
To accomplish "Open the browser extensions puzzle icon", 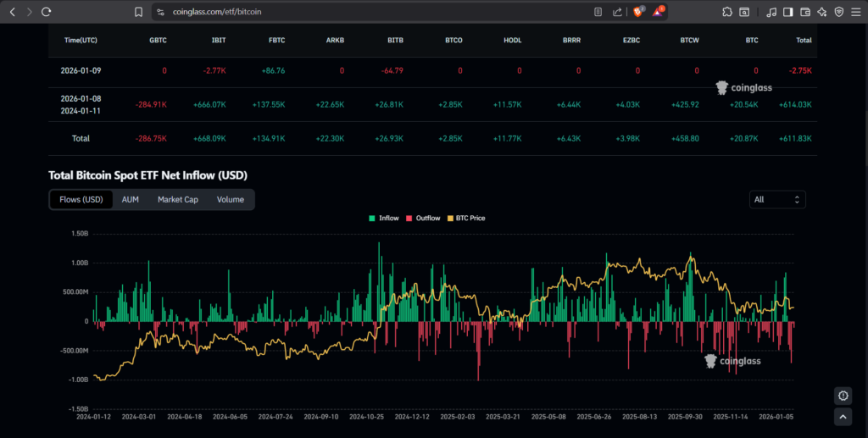I will [x=727, y=12].
